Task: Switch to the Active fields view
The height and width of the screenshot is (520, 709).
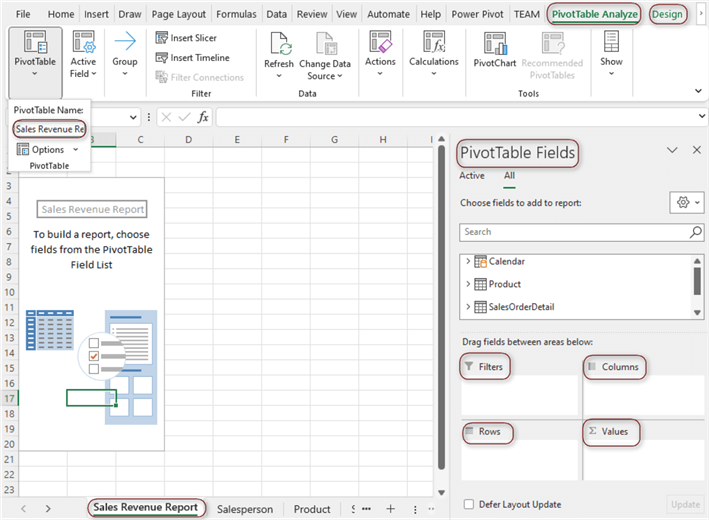Action: pyautogui.click(x=471, y=176)
